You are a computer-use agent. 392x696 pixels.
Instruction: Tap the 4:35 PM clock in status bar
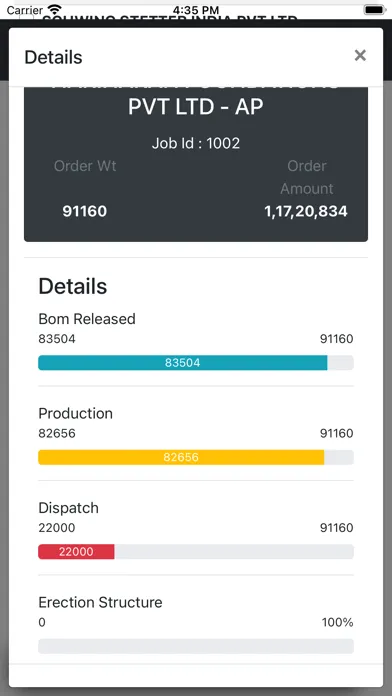[196, 10]
